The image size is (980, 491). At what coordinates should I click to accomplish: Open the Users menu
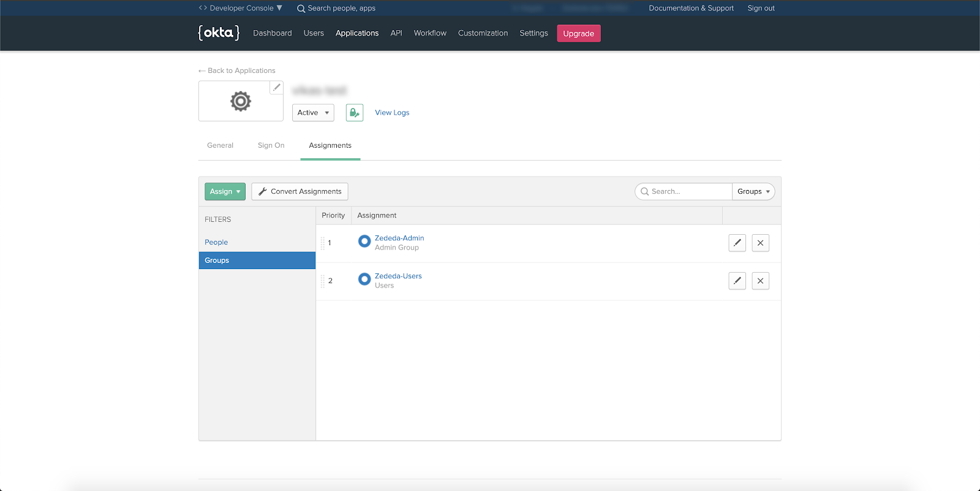pyautogui.click(x=314, y=33)
